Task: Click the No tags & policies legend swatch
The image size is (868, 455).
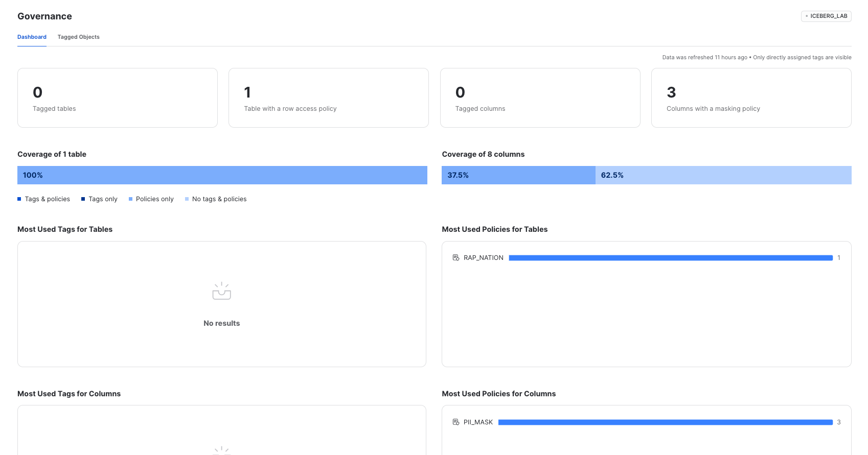Action: [x=187, y=199]
